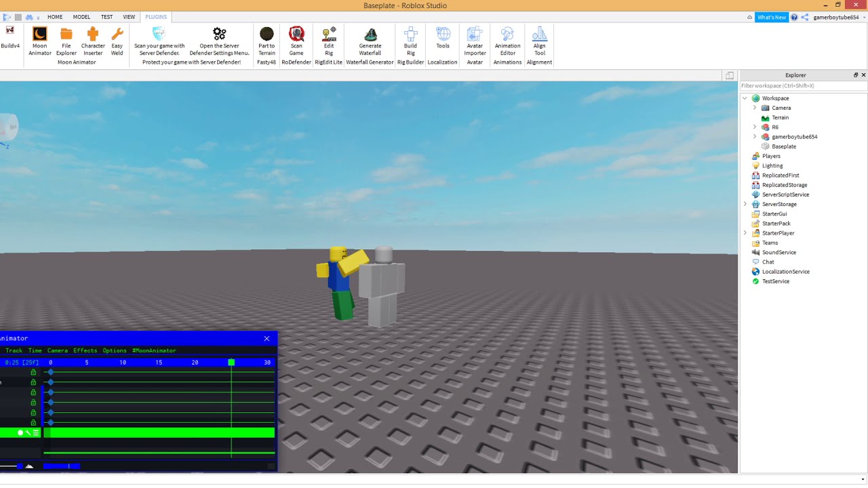
Task: Collapse the ribbon with the top-right arrow
Action: point(749,17)
